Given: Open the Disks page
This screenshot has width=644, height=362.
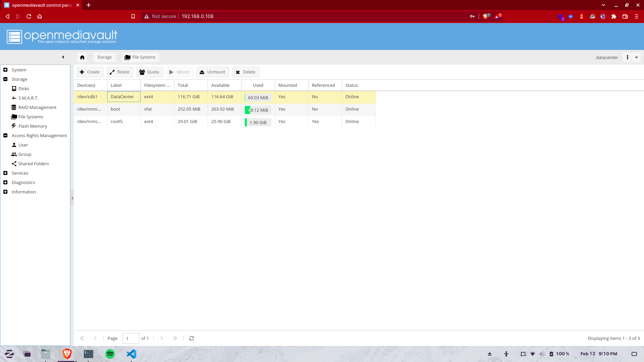Looking at the screenshot, I should (23, 88).
